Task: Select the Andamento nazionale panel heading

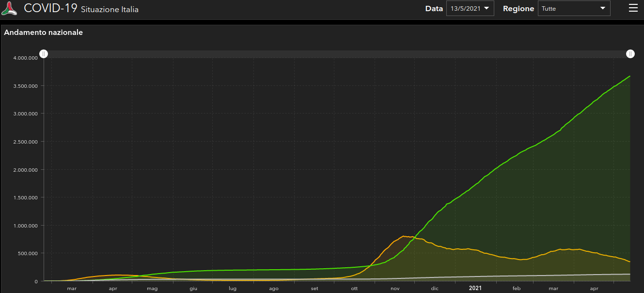Action: (44, 33)
